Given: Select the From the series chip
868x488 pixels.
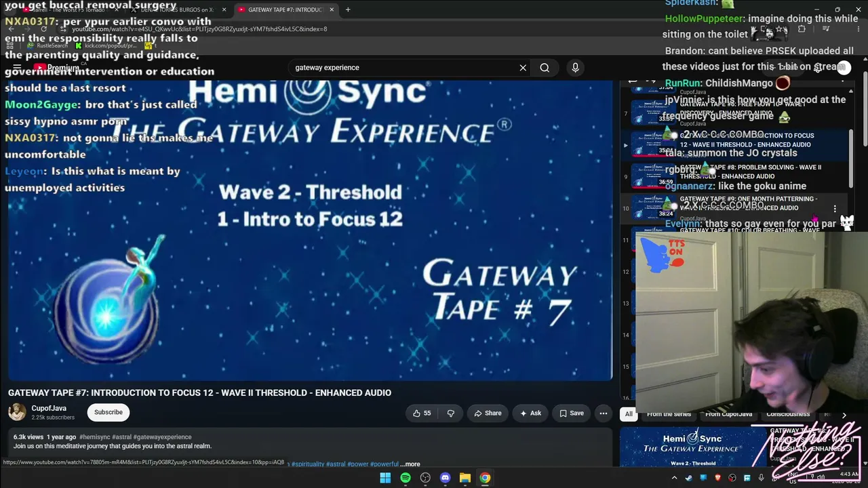Looking at the screenshot, I should coord(669,414).
